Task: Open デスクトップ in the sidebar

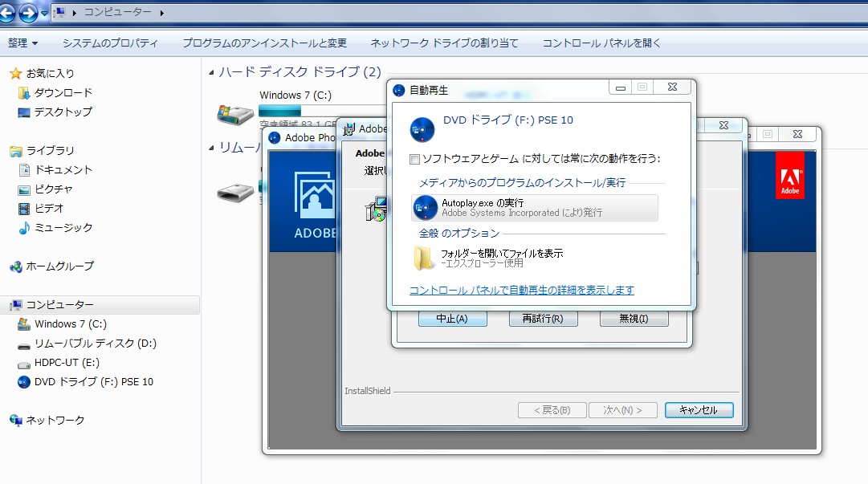Action: (63, 112)
